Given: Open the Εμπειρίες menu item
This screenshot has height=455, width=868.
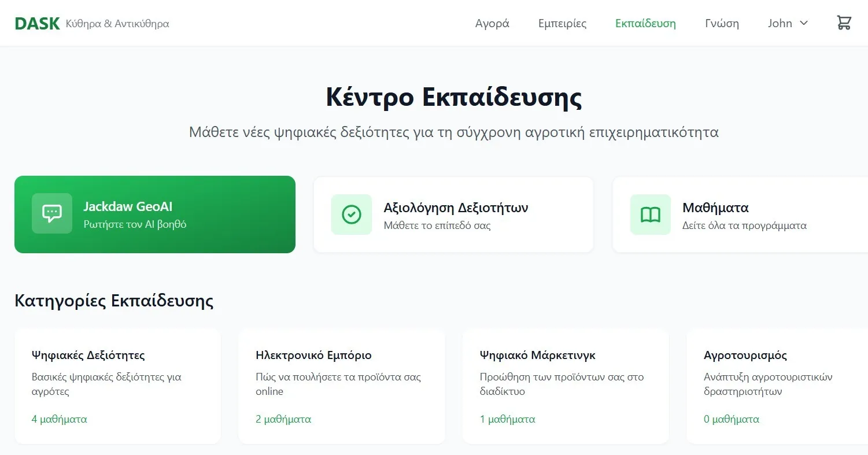Looking at the screenshot, I should pyautogui.click(x=562, y=24).
